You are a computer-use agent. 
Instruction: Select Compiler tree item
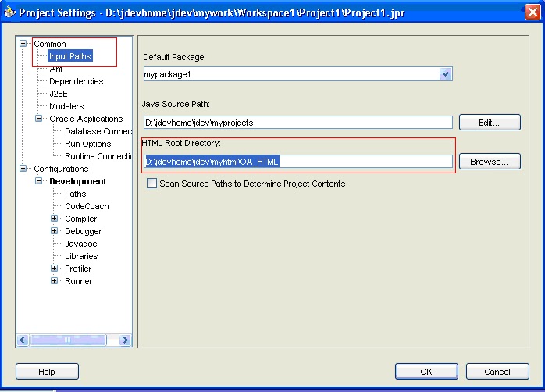[x=80, y=219]
